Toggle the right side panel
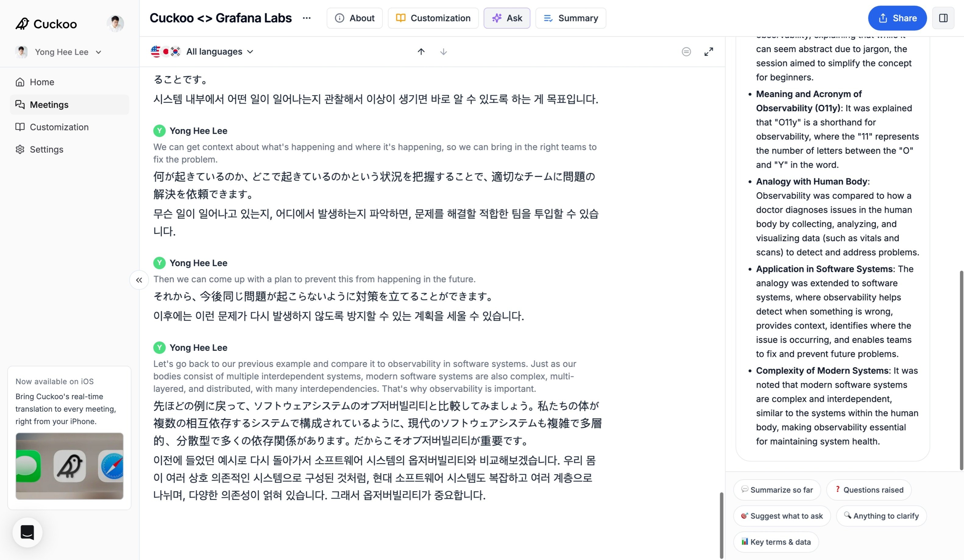The image size is (964, 560). point(943,18)
